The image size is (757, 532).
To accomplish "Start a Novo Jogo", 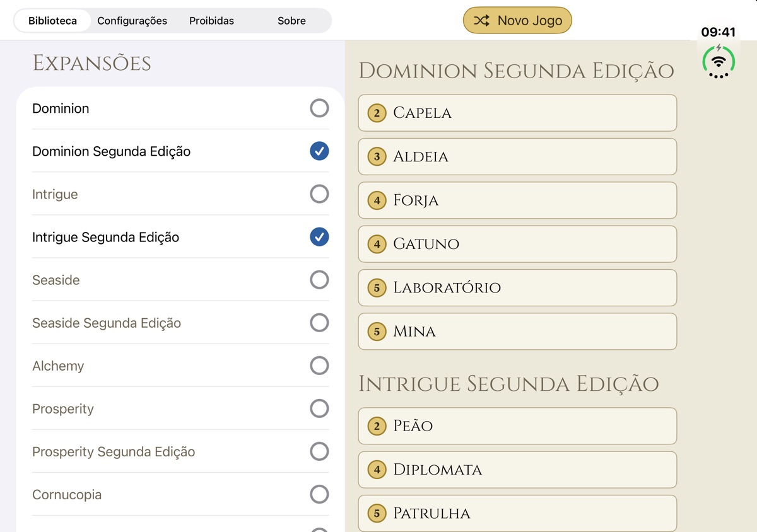I will pyautogui.click(x=517, y=20).
